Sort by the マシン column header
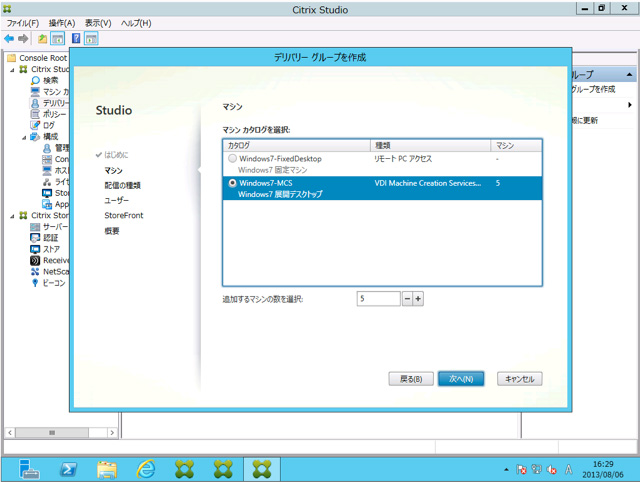 (x=516, y=146)
